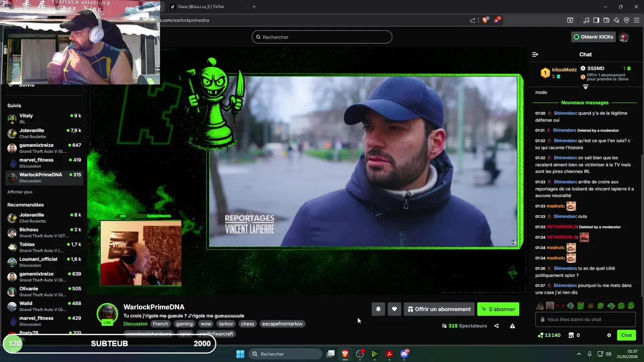Open the Daria TikTok browser tab
Viewport: 644px width, 362px height.
[201, 7]
